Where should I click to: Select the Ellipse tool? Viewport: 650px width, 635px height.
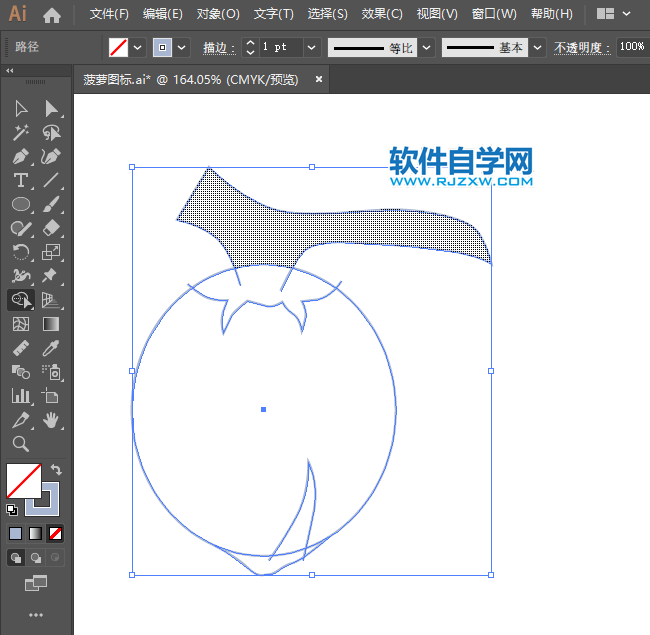pyautogui.click(x=21, y=204)
